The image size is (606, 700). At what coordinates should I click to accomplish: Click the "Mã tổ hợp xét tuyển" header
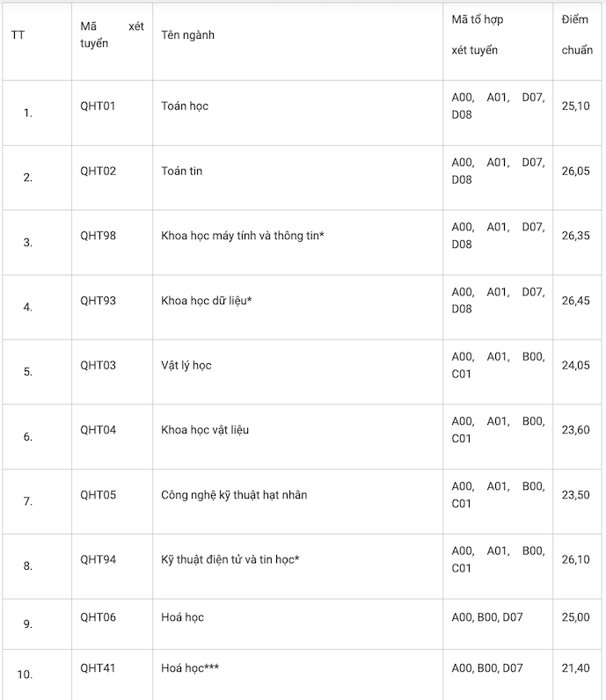(477, 35)
